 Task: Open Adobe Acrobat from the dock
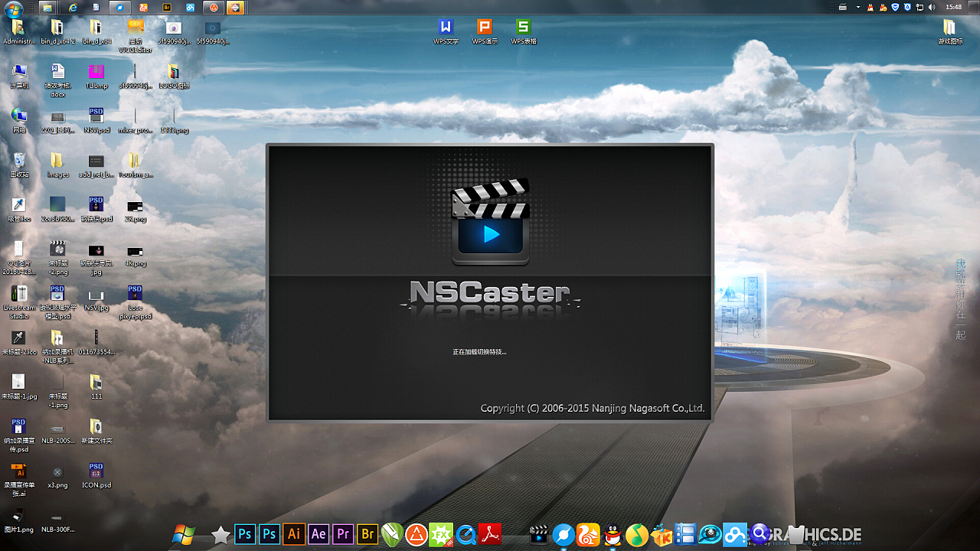[x=489, y=534]
